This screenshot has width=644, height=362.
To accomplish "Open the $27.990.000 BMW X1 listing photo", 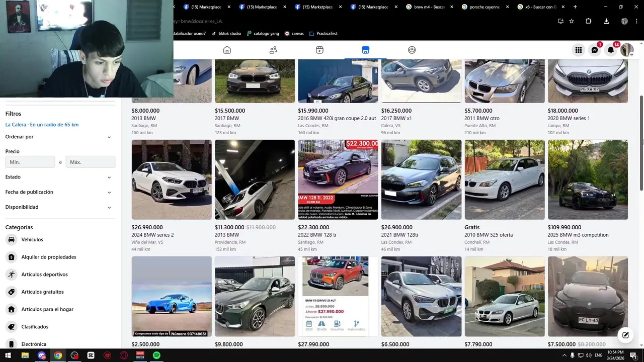I will (338, 297).
